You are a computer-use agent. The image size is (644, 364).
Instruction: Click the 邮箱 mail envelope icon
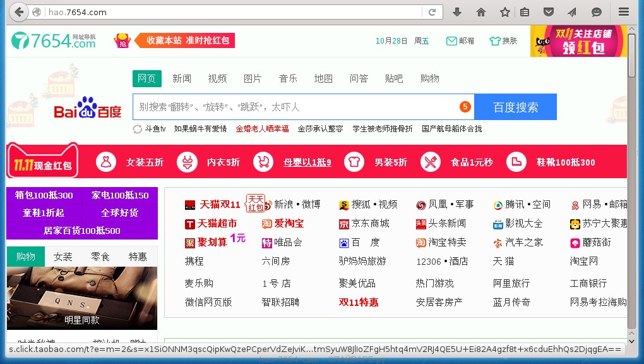click(451, 41)
